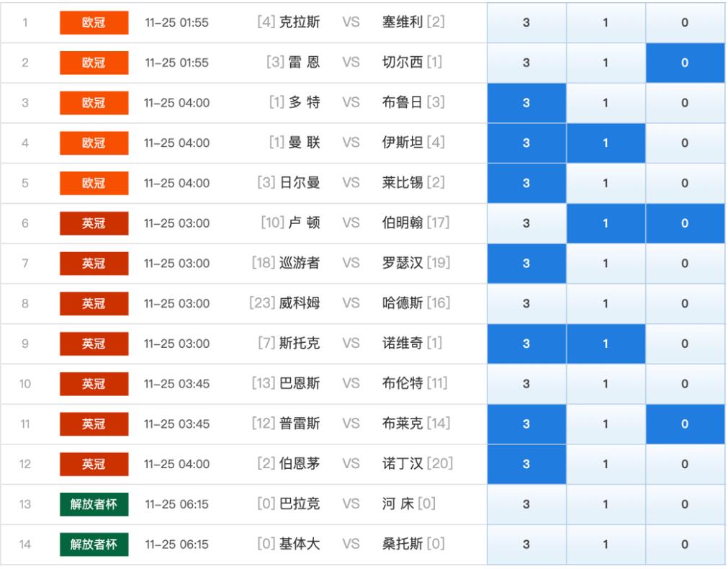The height and width of the screenshot is (569, 728).
Task: Select result 0 for 克拉斯 vs 塞维利
Action: pyautogui.click(x=686, y=22)
